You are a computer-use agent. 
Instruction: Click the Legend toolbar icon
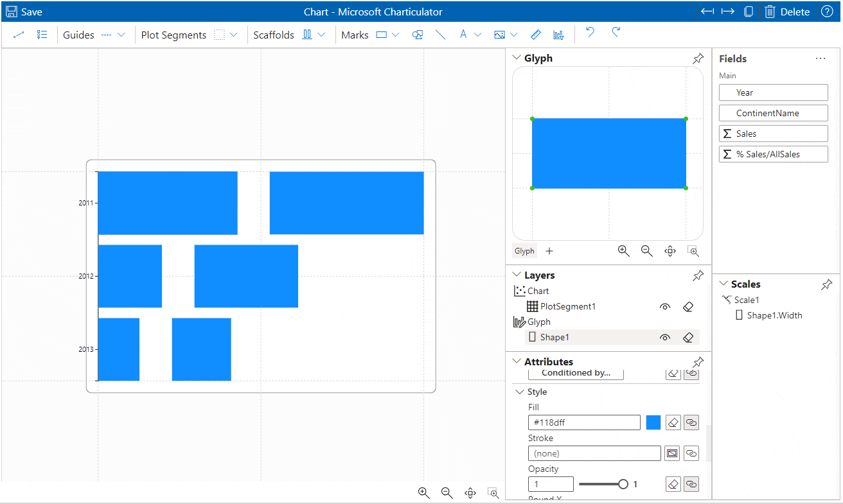coord(558,35)
